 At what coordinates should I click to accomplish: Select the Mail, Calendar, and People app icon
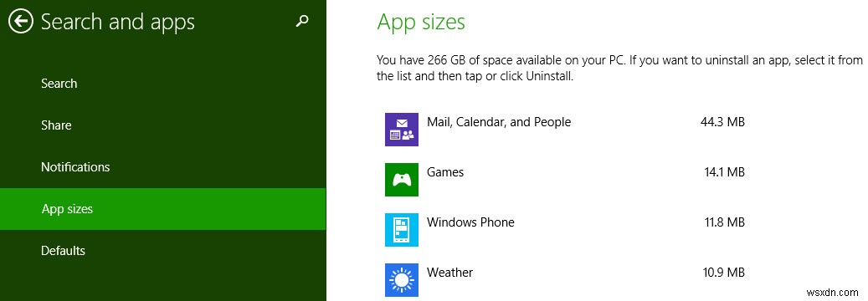pyautogui.click(x=401, y=130)
